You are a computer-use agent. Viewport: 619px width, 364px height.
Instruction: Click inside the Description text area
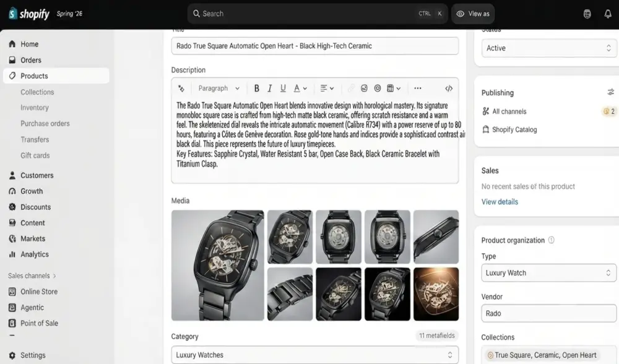pyautogui.click(x=314, y=140)
